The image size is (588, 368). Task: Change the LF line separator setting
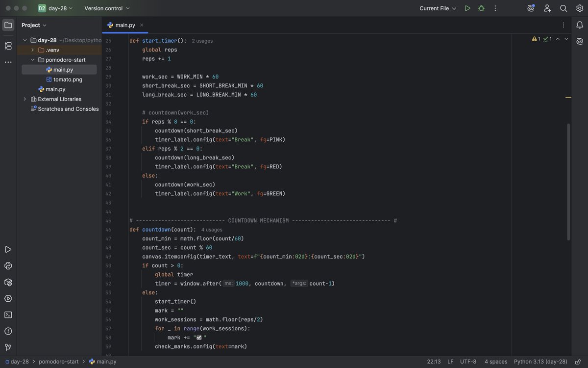click(x=450, y=362)
